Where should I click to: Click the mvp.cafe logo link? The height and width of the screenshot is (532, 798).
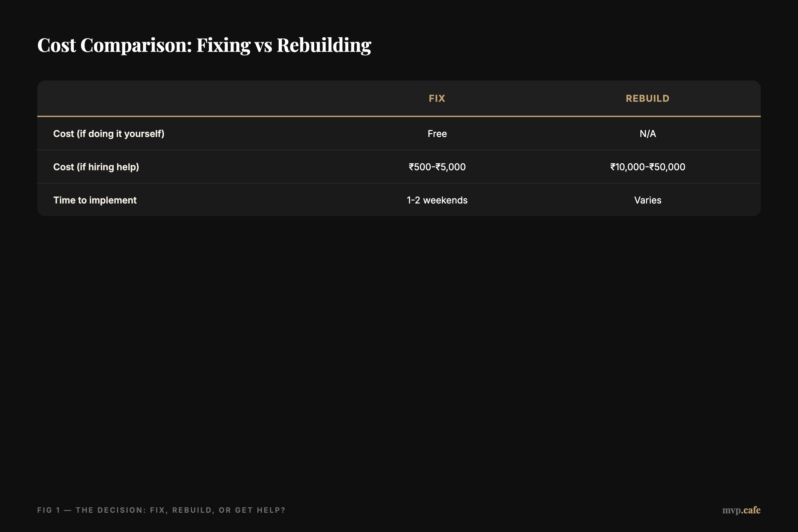741,510
